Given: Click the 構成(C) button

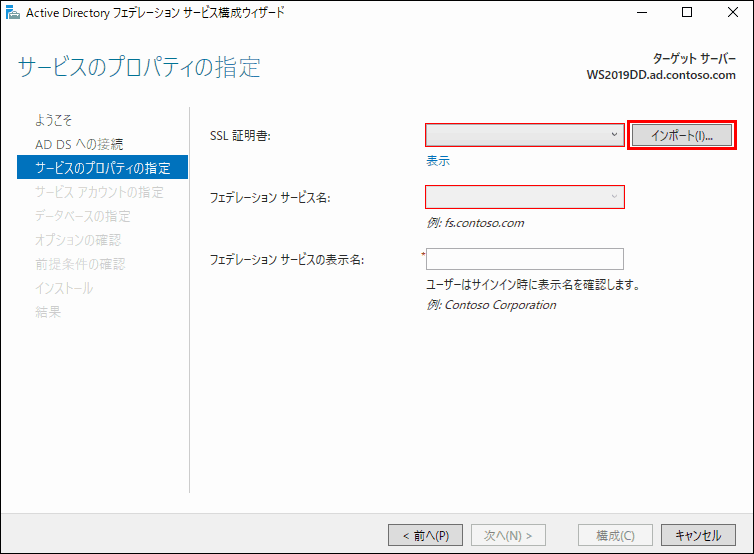Looking at the screenshot, I should click(x=616, y=535).
